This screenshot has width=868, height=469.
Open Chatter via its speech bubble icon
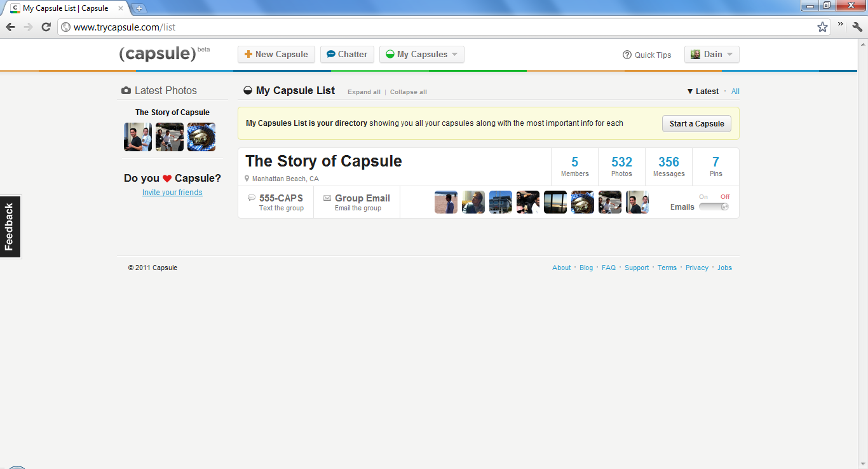click(330, 54)
